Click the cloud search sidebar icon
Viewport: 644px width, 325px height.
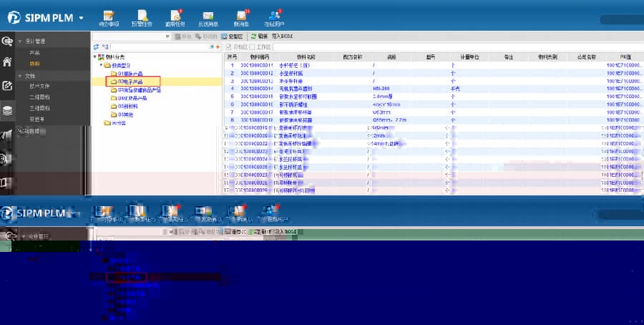[7, 41]
